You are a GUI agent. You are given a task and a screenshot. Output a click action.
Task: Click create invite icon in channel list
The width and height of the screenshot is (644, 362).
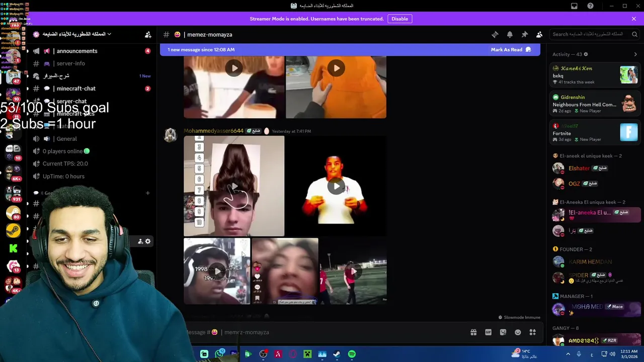[x=140, y=241]
